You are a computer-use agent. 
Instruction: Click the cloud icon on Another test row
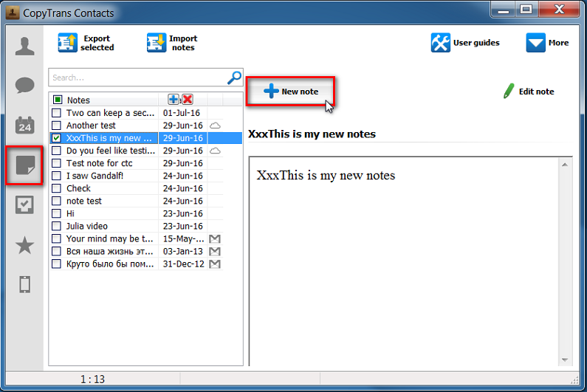pyautogui.click(x=215, y=125)
